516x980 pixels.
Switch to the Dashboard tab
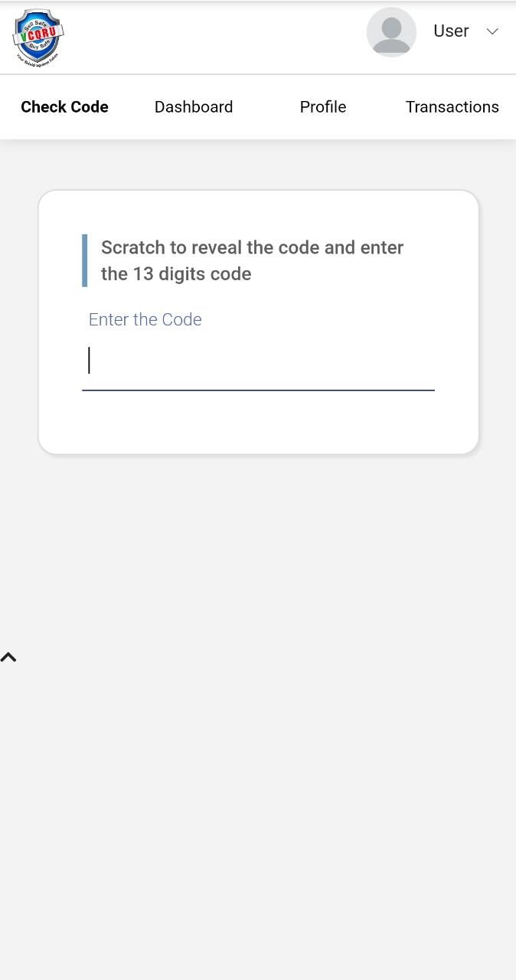coord(194,107)
